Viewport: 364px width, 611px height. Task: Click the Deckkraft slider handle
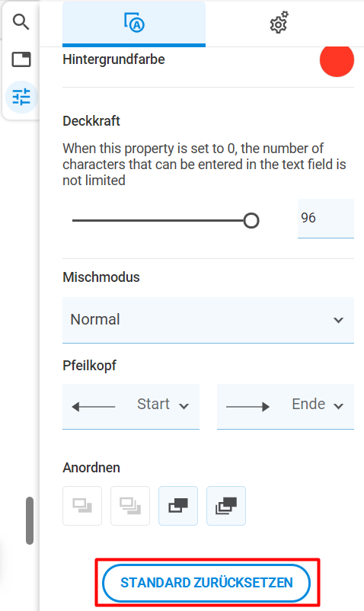coord(251,220)
